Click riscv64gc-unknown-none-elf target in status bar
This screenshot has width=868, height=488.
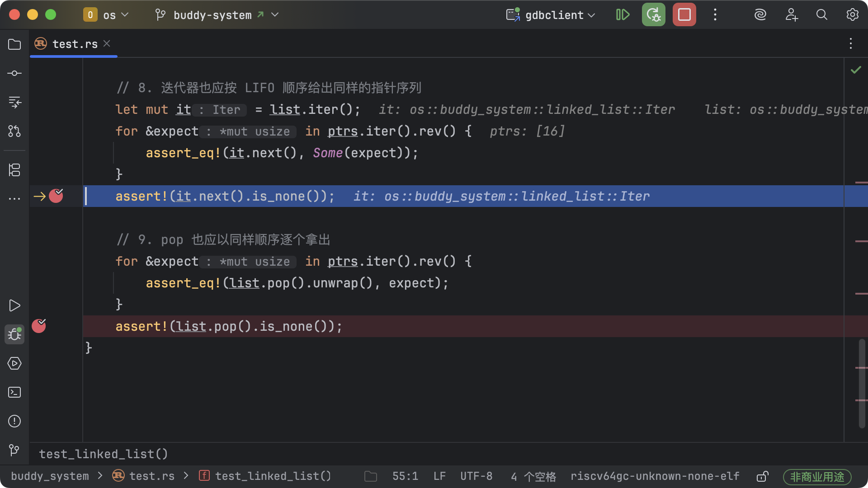point(655,476)
